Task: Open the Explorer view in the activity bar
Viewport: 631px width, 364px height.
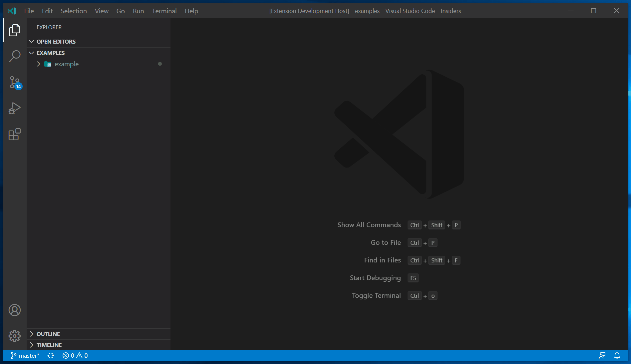Action: 14,30
